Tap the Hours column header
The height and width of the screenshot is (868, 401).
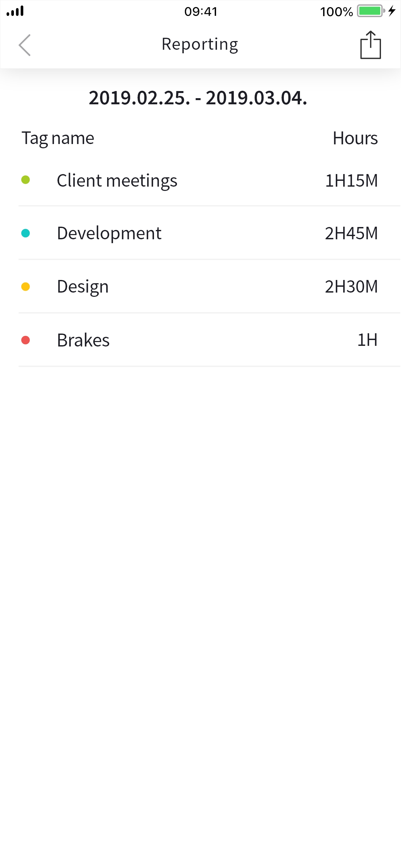click(355, 138)
